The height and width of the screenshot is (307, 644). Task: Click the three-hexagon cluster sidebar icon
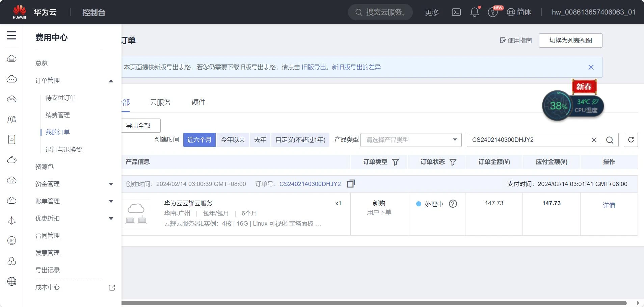[12, 261]
